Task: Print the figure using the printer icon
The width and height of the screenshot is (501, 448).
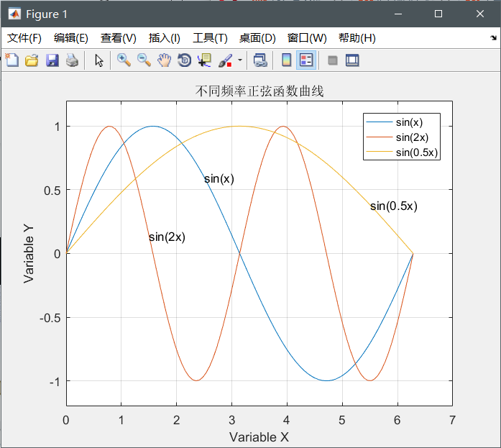Action: [x=72, y=60]
